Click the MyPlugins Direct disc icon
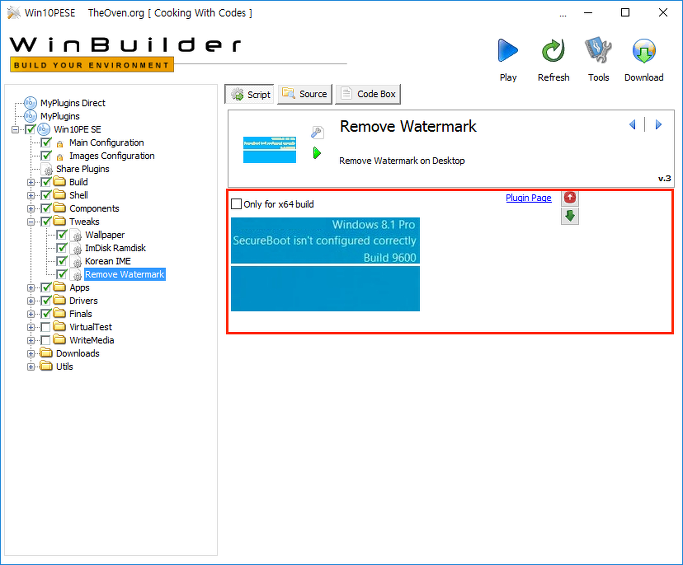The width and height of the screenshot is (683, 565). (x=30, y=103)
